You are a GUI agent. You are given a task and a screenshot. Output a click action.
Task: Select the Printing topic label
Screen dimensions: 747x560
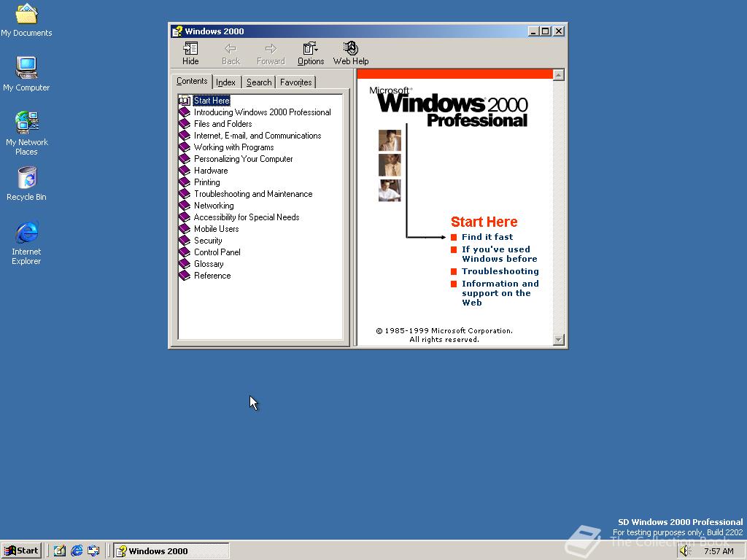[x=206, y=182]
